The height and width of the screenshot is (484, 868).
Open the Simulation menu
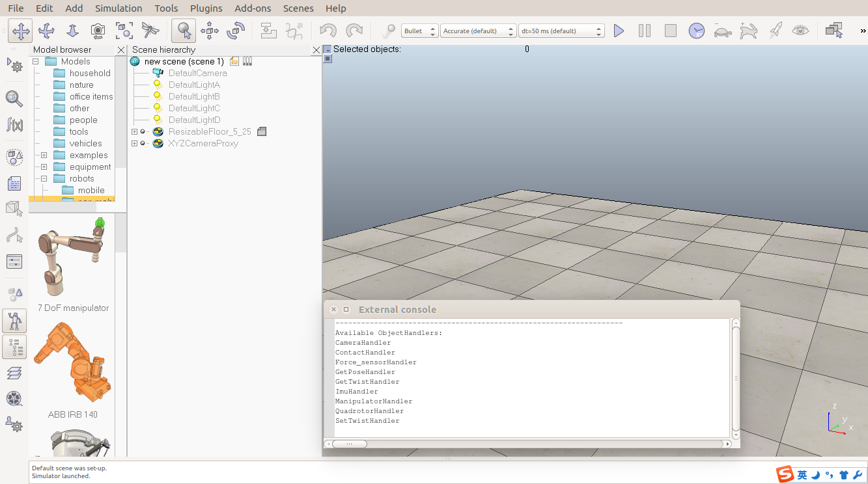[119, 8]
